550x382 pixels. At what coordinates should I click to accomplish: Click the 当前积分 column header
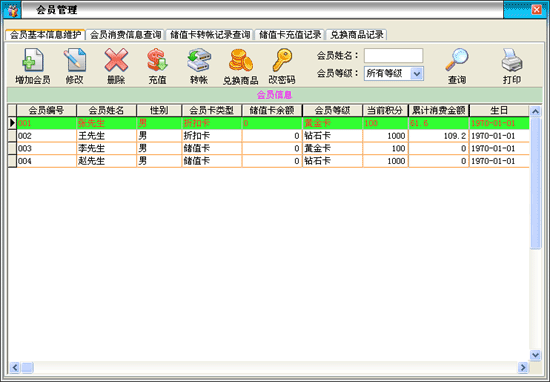(x=385, y=110)
